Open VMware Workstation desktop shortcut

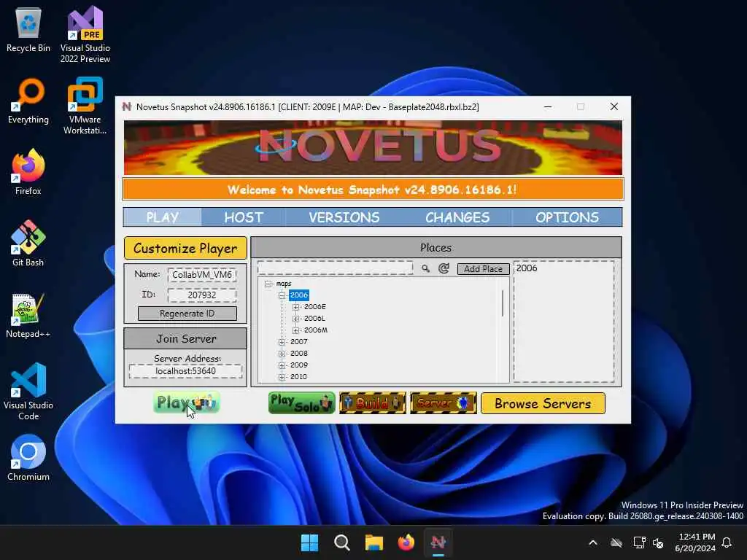[x=85, y=106]
